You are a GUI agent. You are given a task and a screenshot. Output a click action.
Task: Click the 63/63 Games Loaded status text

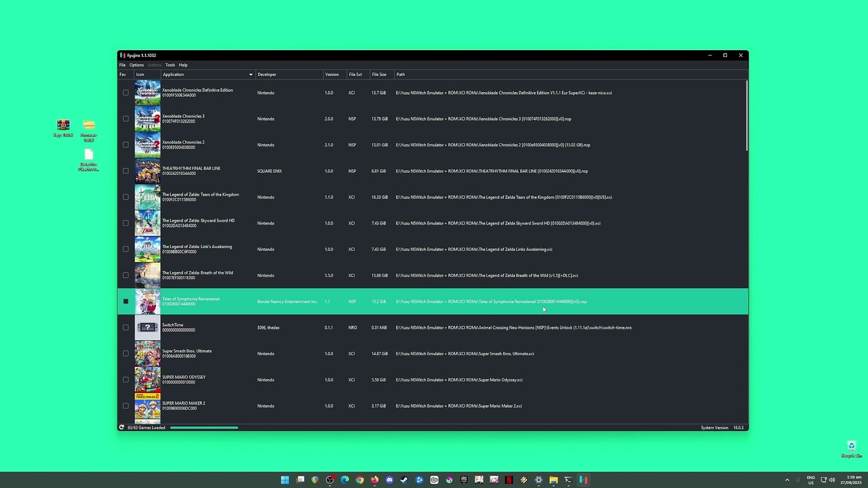[146, 428]
